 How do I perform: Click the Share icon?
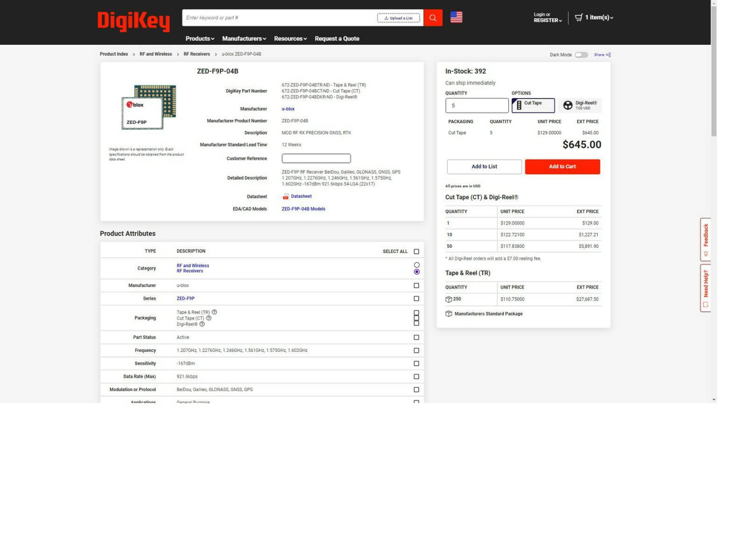[608, 55]
